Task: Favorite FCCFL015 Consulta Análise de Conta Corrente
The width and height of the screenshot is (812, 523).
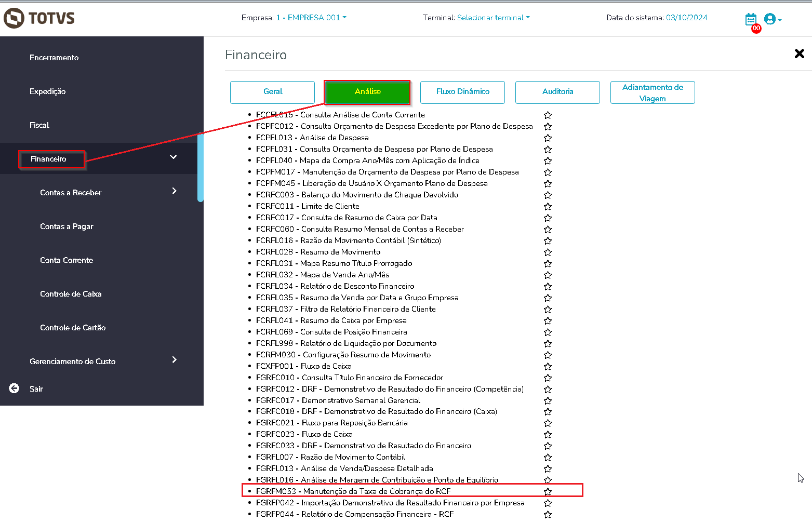Action: (548, 115)
